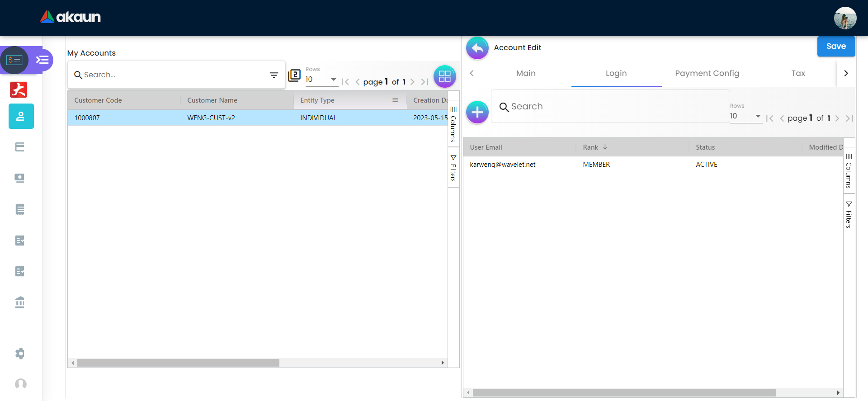
Task: Click the plus button to add login
Action: tap(477, 112)
